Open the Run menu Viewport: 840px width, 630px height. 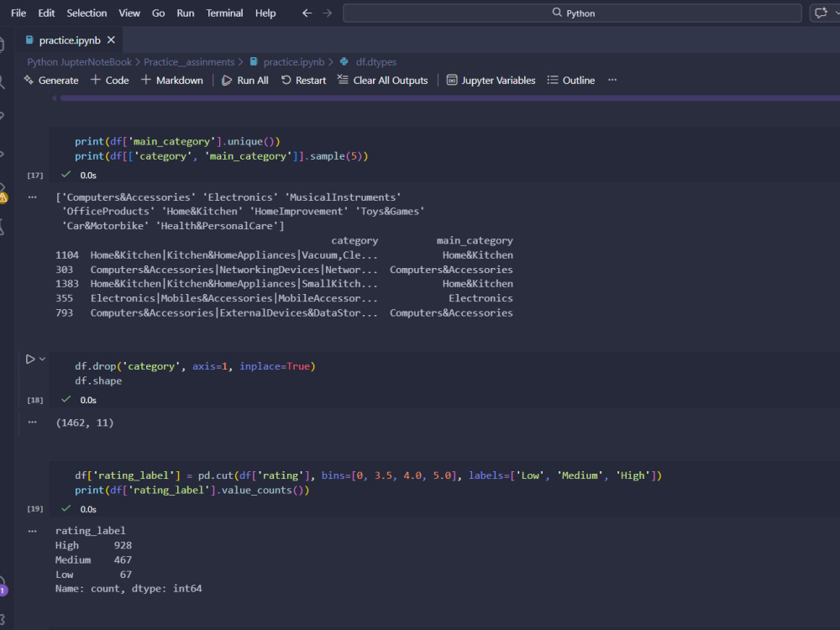[x=186, y=13]
